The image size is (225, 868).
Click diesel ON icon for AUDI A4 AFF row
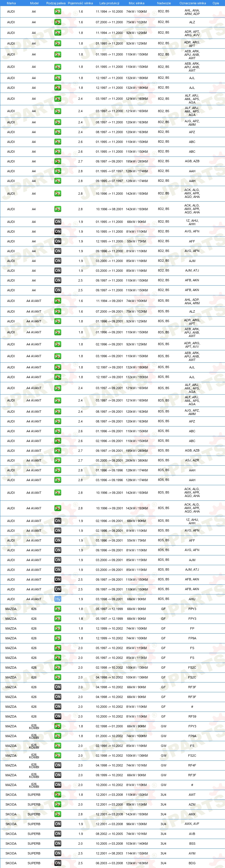pos(58,241)
